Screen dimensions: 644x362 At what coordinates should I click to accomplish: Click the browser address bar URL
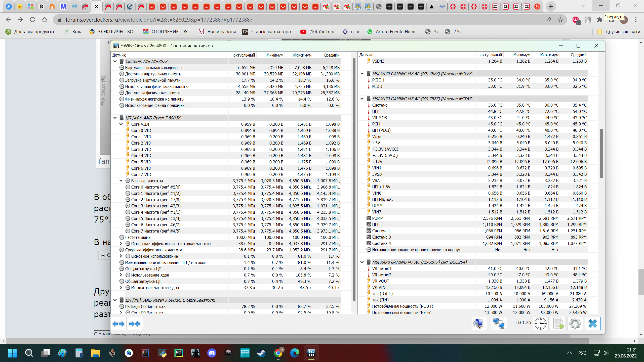pos(159,20)
